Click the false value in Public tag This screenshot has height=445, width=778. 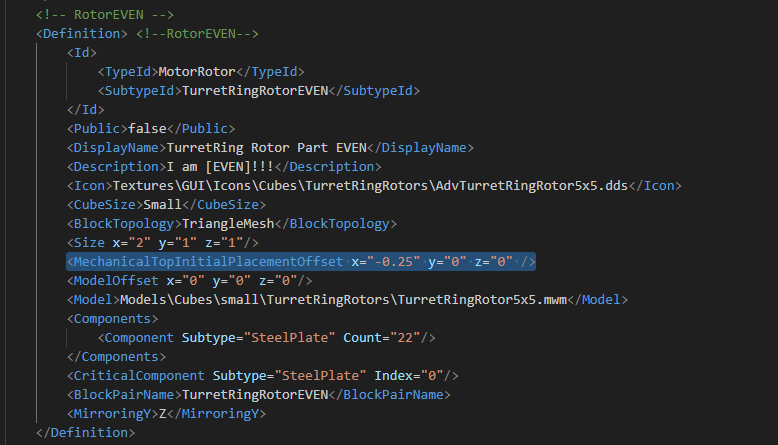click(148, 128)
